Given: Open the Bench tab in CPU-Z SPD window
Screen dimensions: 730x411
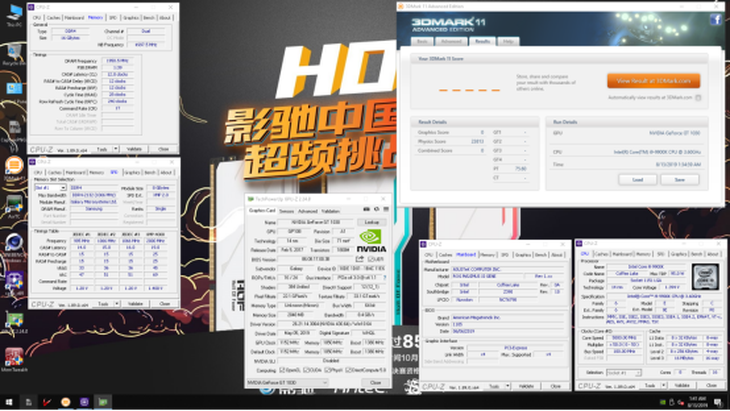Looking at the screenshot, I should (x=150, y=173).
